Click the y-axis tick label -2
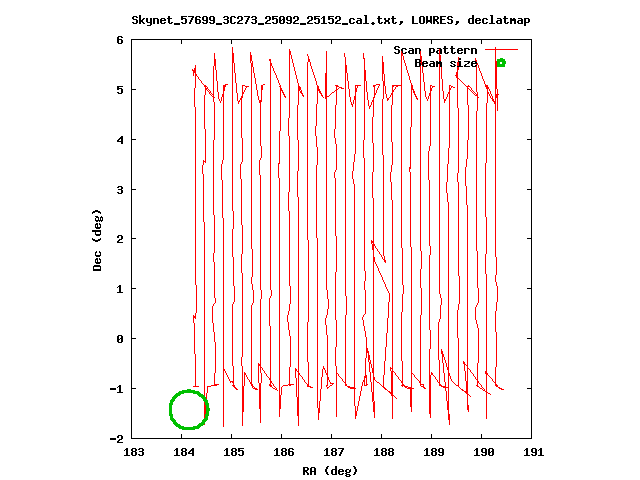The width and height of the screenshot is (640, 480). [x=116, y=439]
